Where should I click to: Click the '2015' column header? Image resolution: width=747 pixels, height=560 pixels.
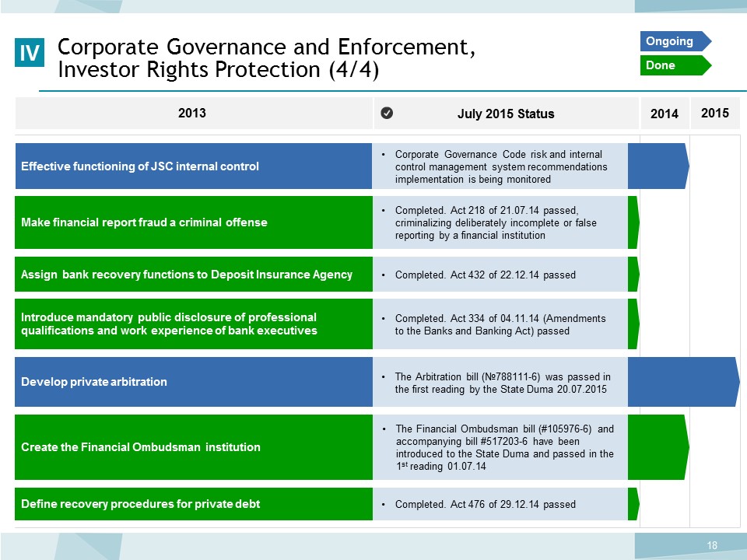tap(715, 113)
